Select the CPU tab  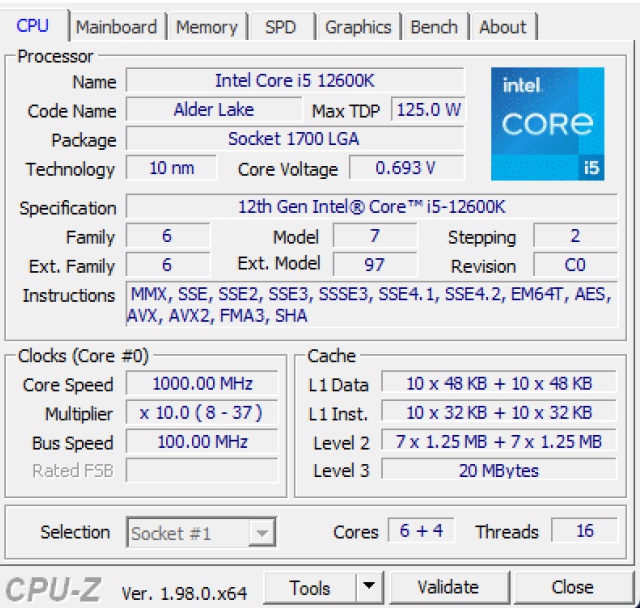pyautogui.click(x=33, y=25)
